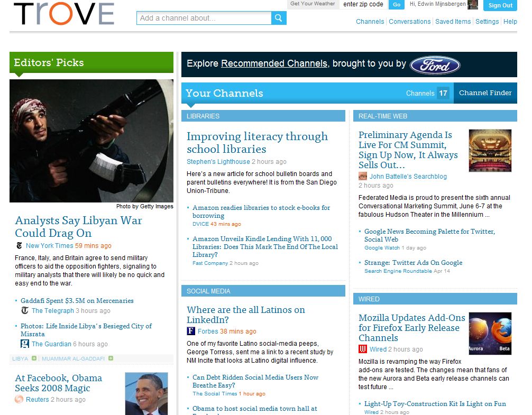Open the WIRED channel header
The height and width of the screenshot is (415, 532).
(435, 299)
